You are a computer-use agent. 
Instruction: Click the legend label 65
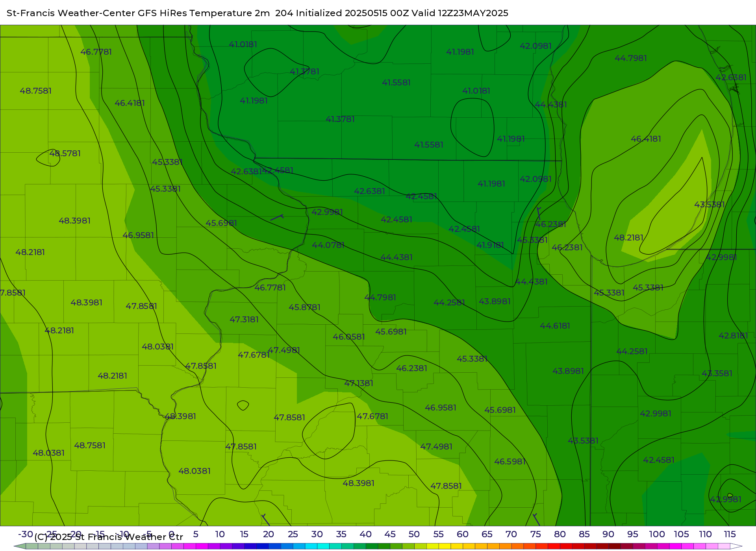(x=487, y=534)
